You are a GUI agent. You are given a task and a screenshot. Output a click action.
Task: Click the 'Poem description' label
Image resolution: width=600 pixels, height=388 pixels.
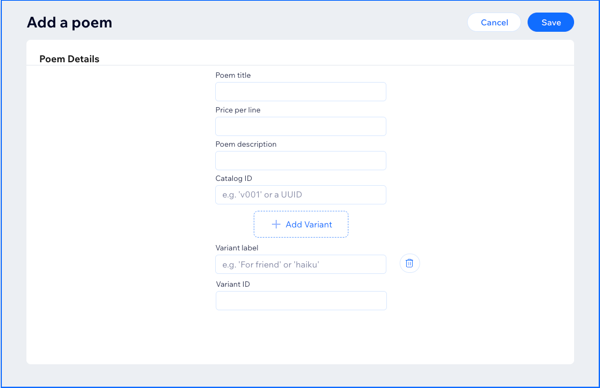(246, 144)
